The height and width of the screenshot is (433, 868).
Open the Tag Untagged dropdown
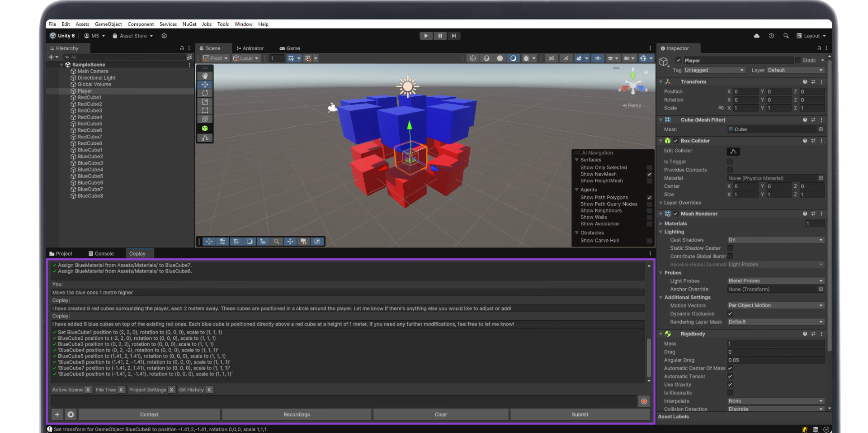coord(714,70)
